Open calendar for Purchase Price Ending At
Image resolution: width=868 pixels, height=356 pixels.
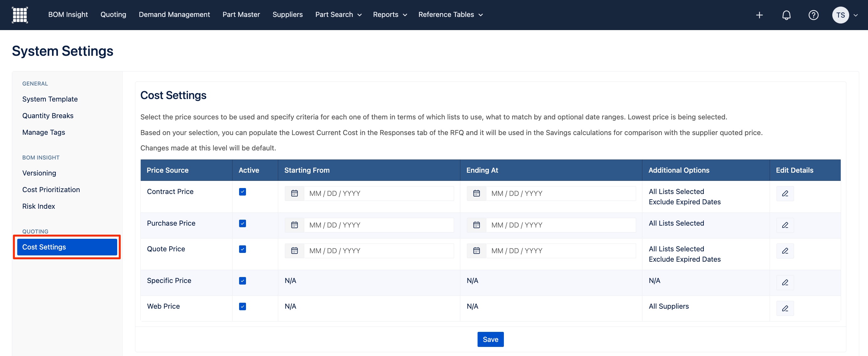(476, 225)
